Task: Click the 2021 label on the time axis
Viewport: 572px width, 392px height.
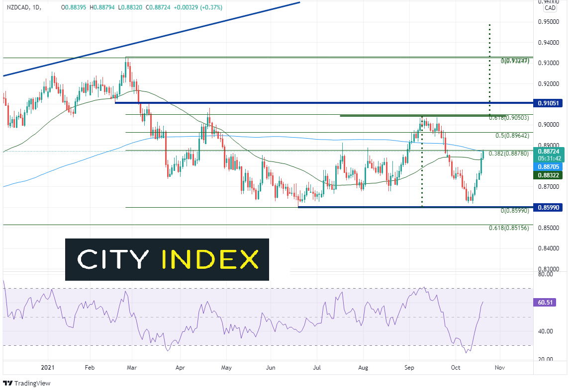Action: coord(47,367)
